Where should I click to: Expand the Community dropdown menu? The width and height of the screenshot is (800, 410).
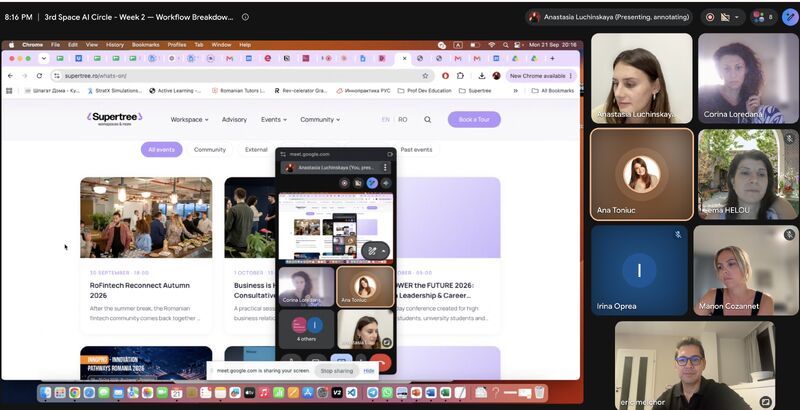pos(320,119)
